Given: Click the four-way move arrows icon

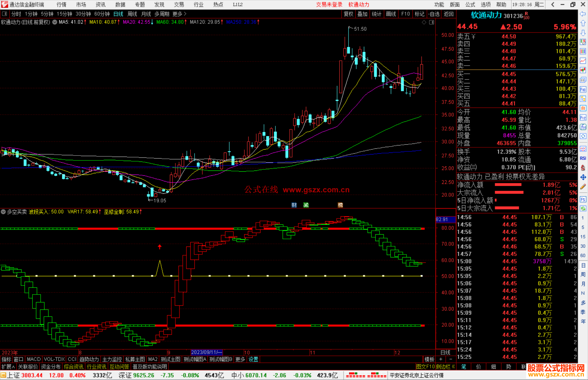Looking at the screenshot, I should coord(583,177).
